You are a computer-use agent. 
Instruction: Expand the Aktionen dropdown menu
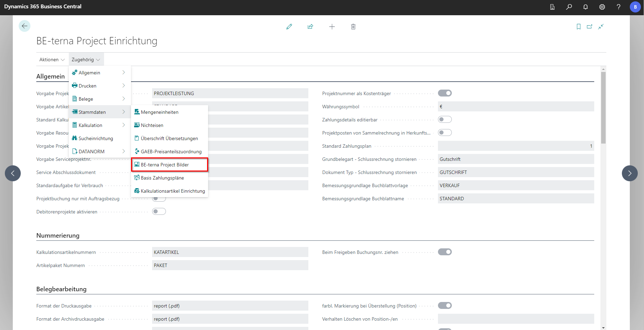pyautogui.click(x=52, y=59)
